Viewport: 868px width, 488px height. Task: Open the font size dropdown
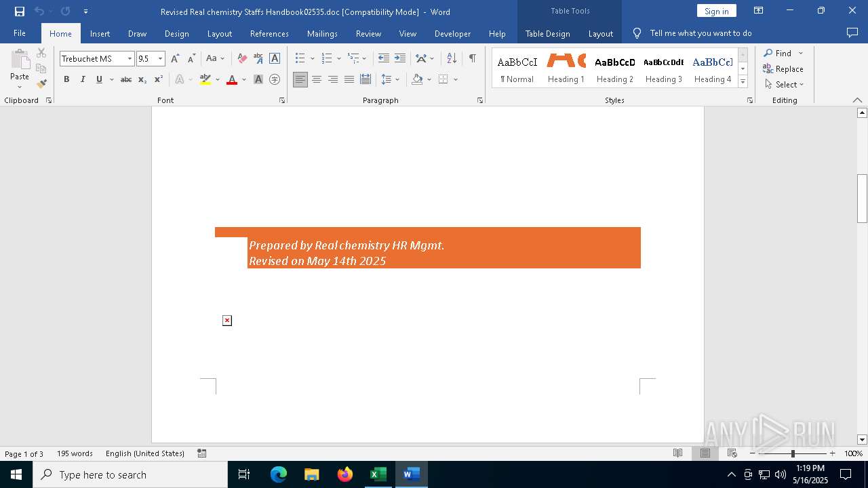tap(161, 59)
